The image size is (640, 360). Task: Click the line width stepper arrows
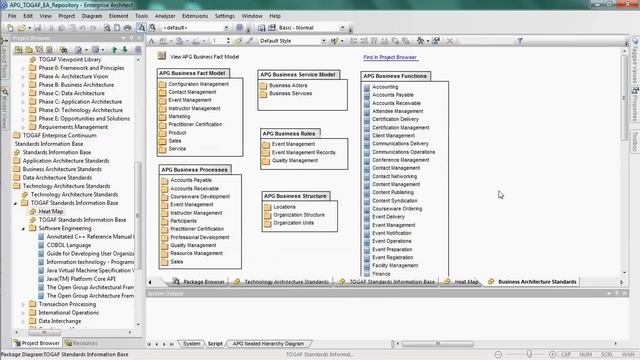(228, 41)
